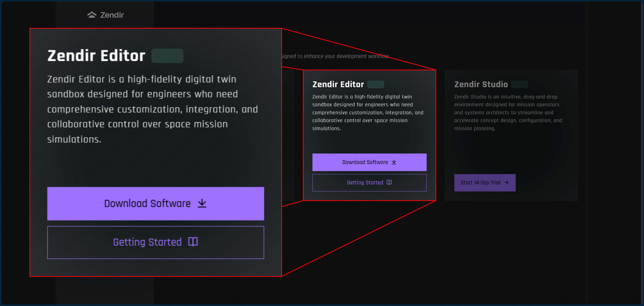The image size is (644, 306).
Task: Click arrow icon on Start 14-Day Trial button
Action: coord(506,182)
